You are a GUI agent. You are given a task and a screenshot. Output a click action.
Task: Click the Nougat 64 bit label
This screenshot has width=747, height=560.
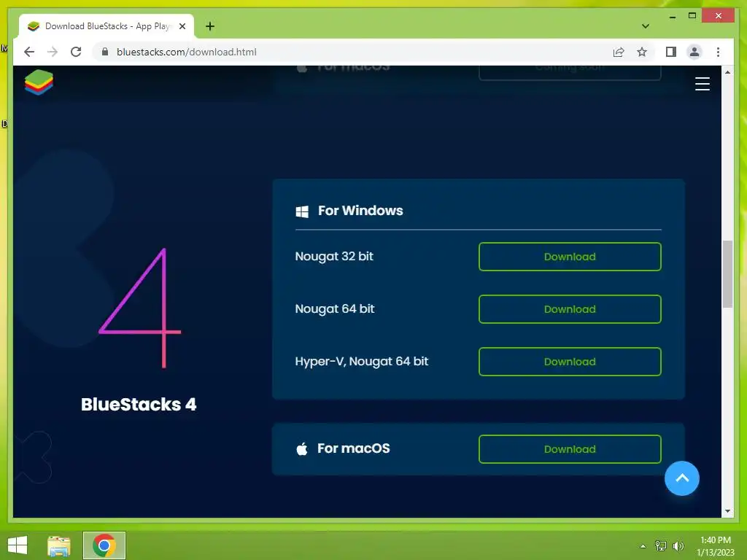tap(334, 308)
